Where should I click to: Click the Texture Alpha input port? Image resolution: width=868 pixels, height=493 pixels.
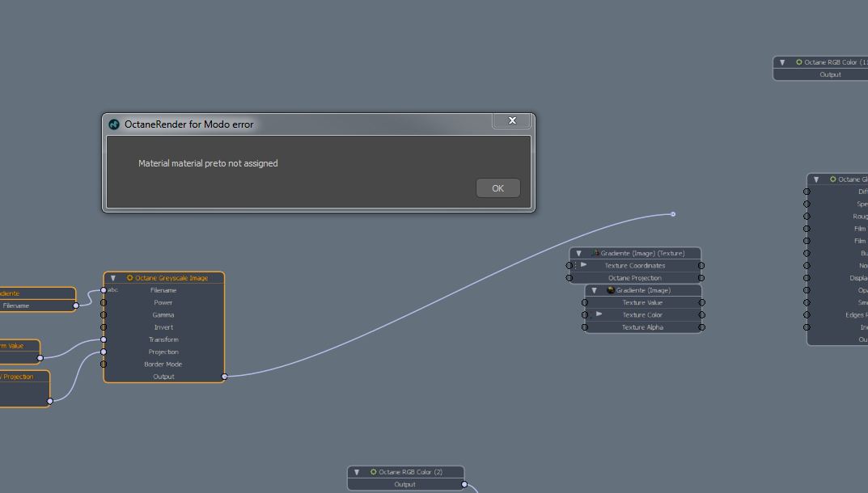coord(585,327)
